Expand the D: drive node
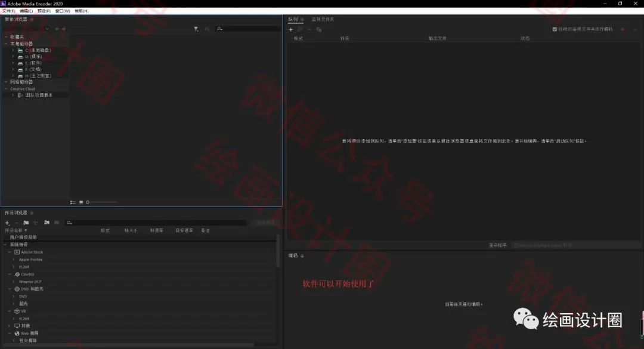644x349 pixels. (13, 57)
